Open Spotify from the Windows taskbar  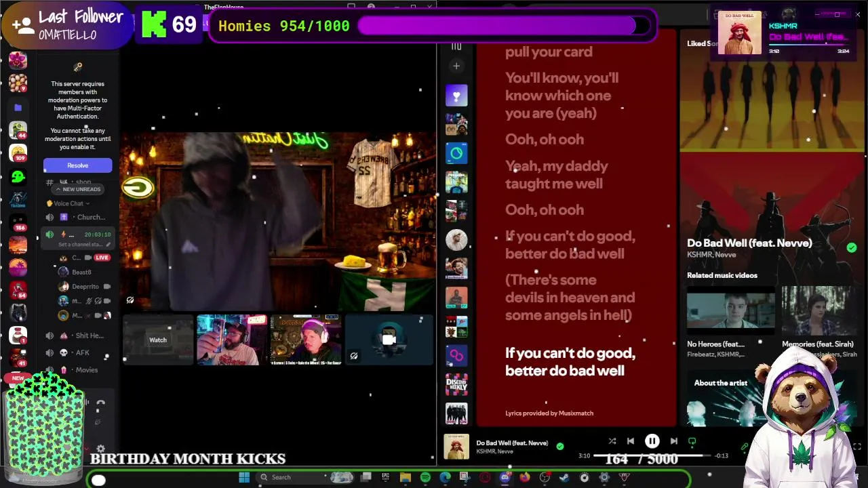click(425, 477)
